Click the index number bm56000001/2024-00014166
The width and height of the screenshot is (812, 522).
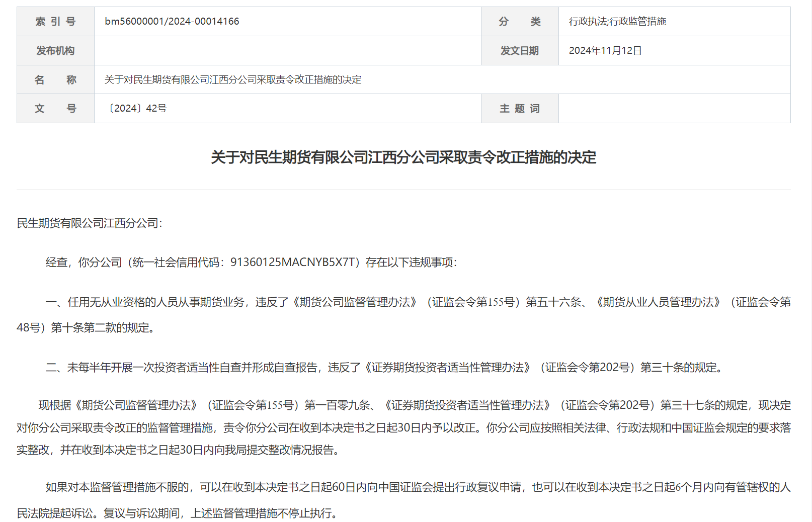[172, 21]
